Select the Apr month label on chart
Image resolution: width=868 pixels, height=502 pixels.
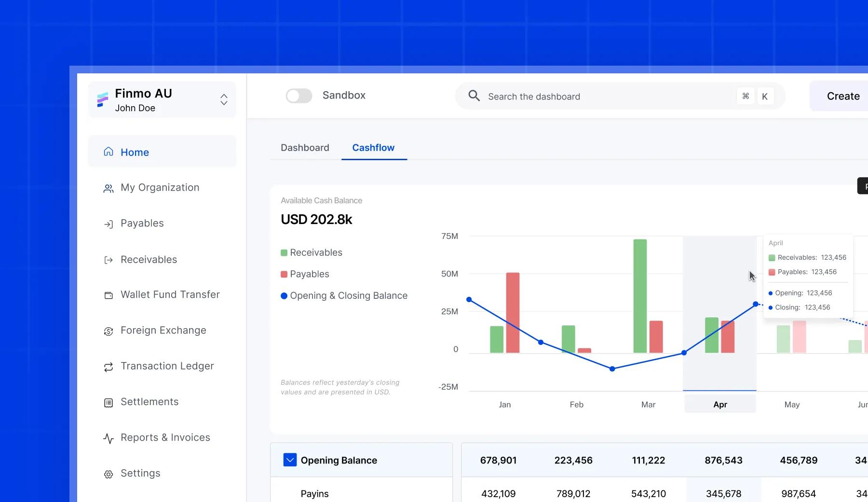click(720, 404)
